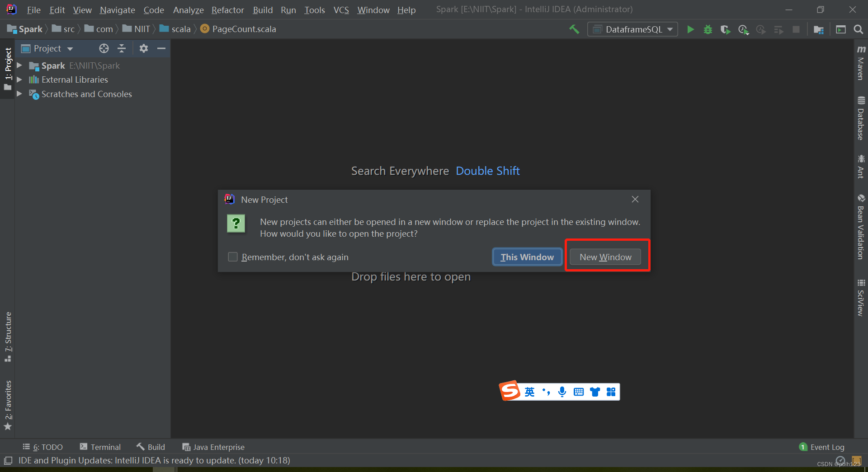This screenshot has width=868, height=472.
Task: Click the Spark breadcrumb in navigation bar
Action: click(25, 29)
